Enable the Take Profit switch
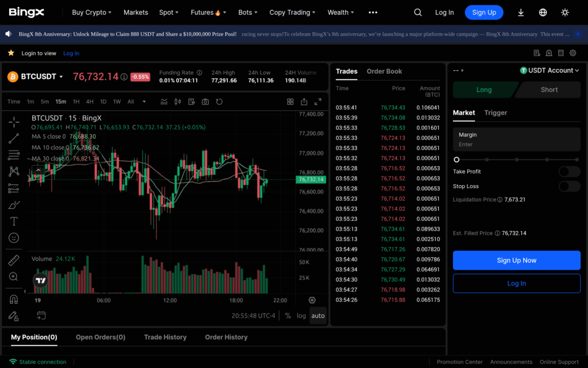Image resolution: width=588 pixels, height=368 pixels. tap(569, 171)
